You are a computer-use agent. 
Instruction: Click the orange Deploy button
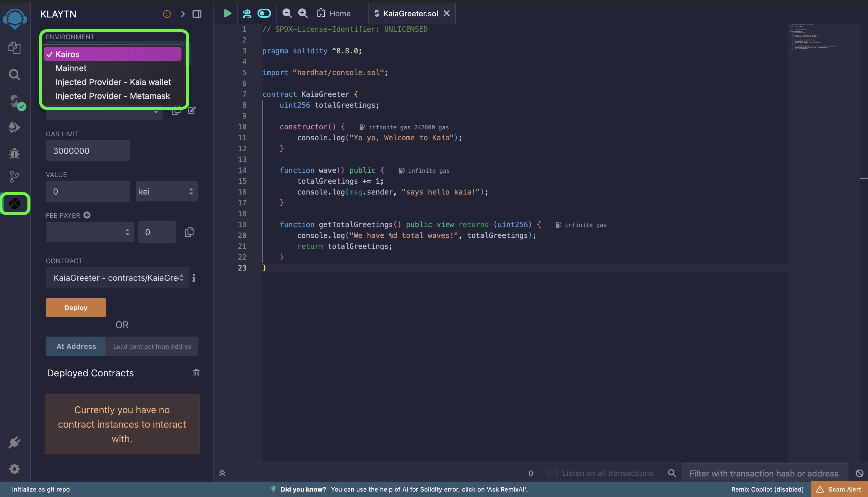point(76,308)
